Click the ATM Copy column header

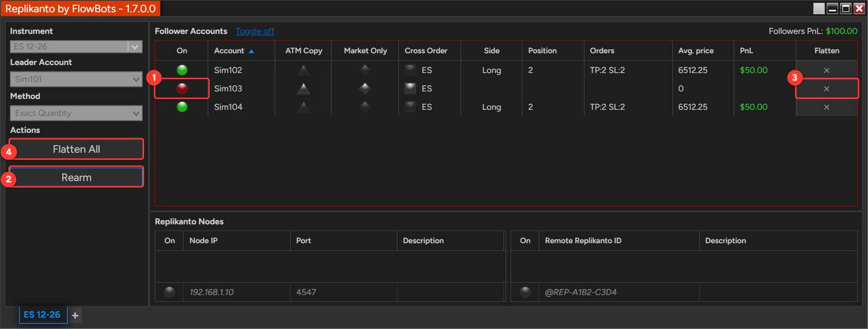point(304,50)
